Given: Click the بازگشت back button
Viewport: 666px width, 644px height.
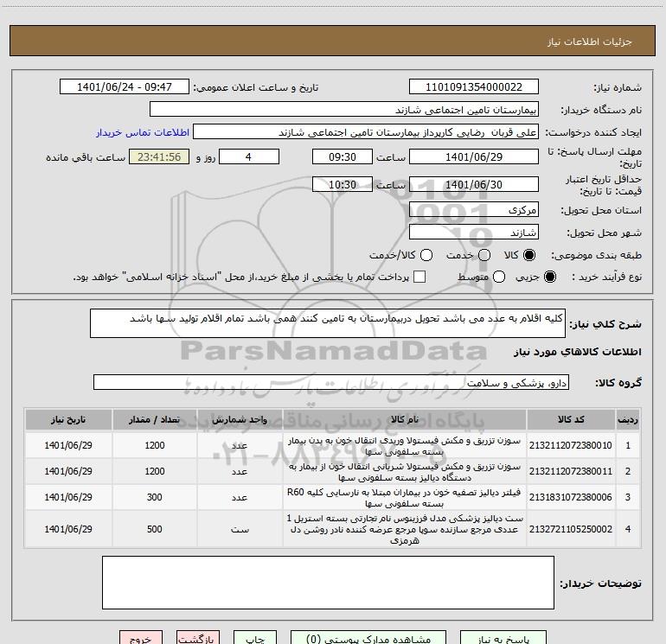Looking at the screenshot, I should 198,637.
